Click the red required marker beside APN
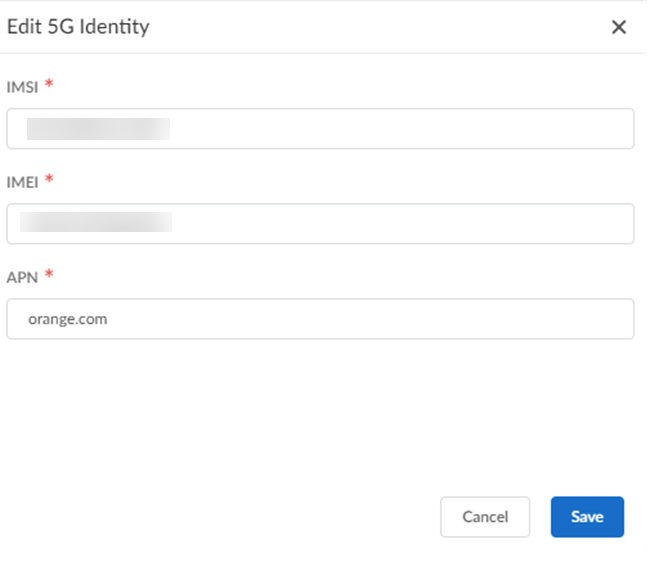 tap(48, 274)
